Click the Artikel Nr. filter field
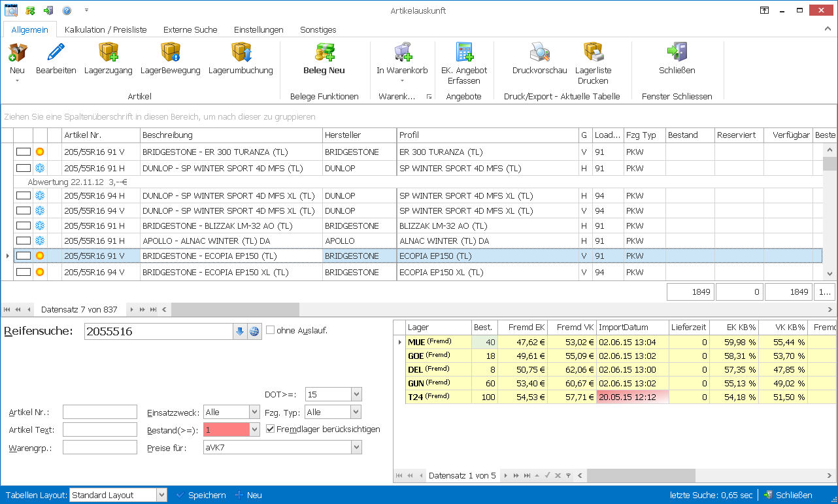Image resolution: width=838 pixels, height=504 pixels. 100,412
